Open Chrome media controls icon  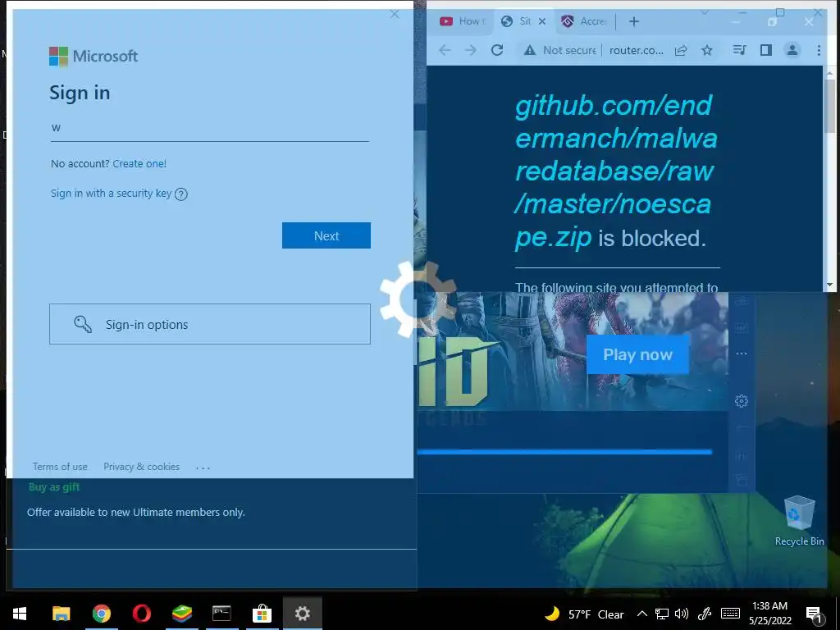739,50
